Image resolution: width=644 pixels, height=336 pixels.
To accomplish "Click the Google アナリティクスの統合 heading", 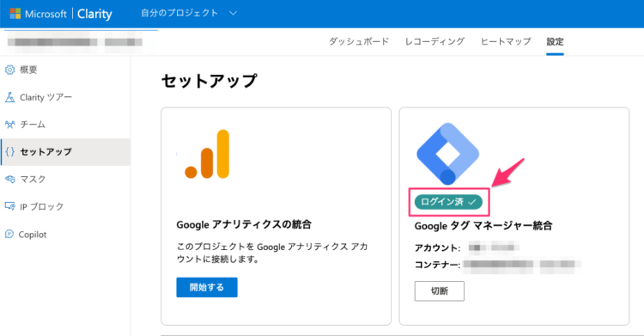I will pos(244,224).
